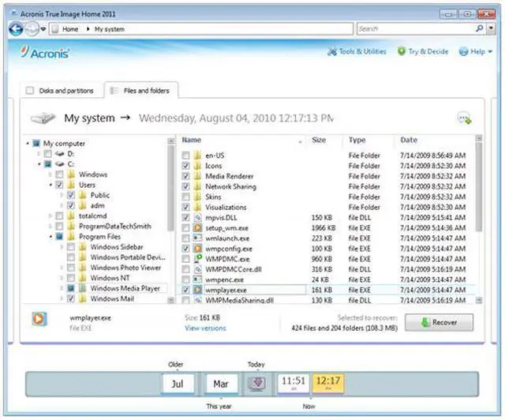Click the wmpenc.exe file icon

coord(197,279)
